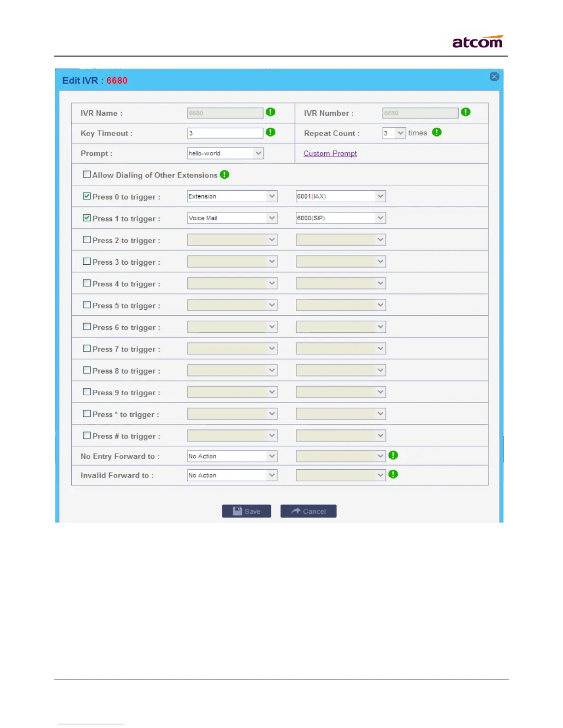Click the info icon beside IVR Name
Screen dimensions: 563x728
click(270, 112)
